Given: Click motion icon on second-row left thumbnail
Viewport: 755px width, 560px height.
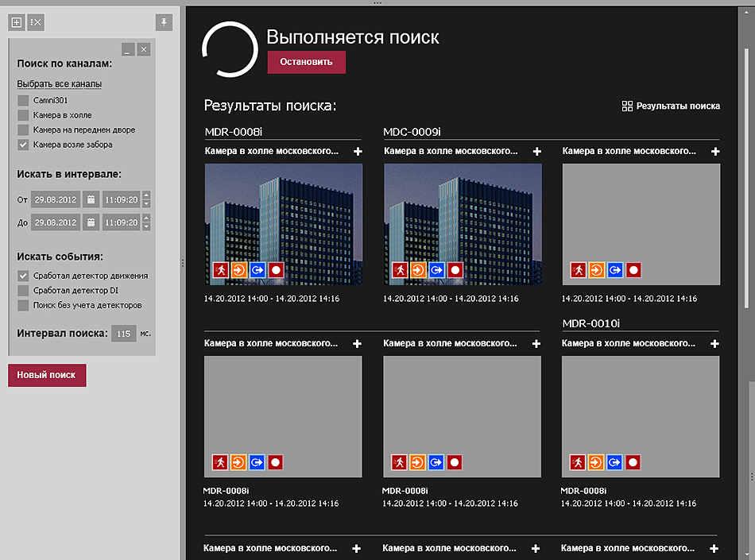Looking at the screenshot, I should [220, 462].
